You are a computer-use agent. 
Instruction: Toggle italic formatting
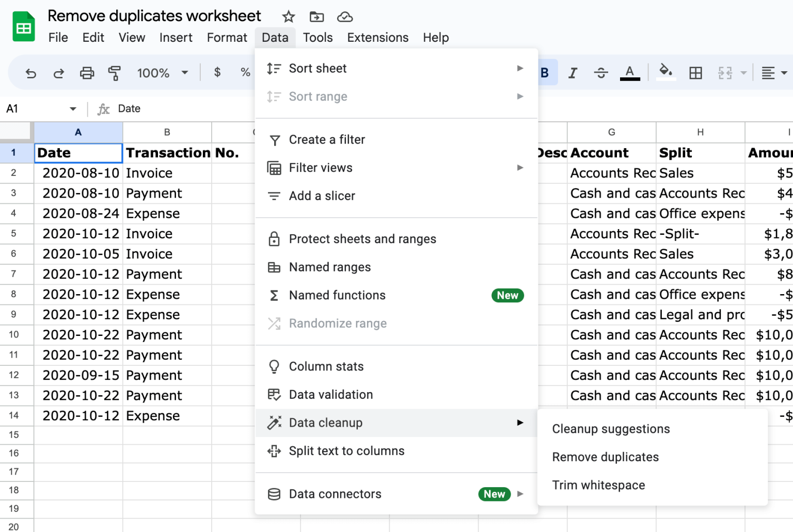(573, 72)
